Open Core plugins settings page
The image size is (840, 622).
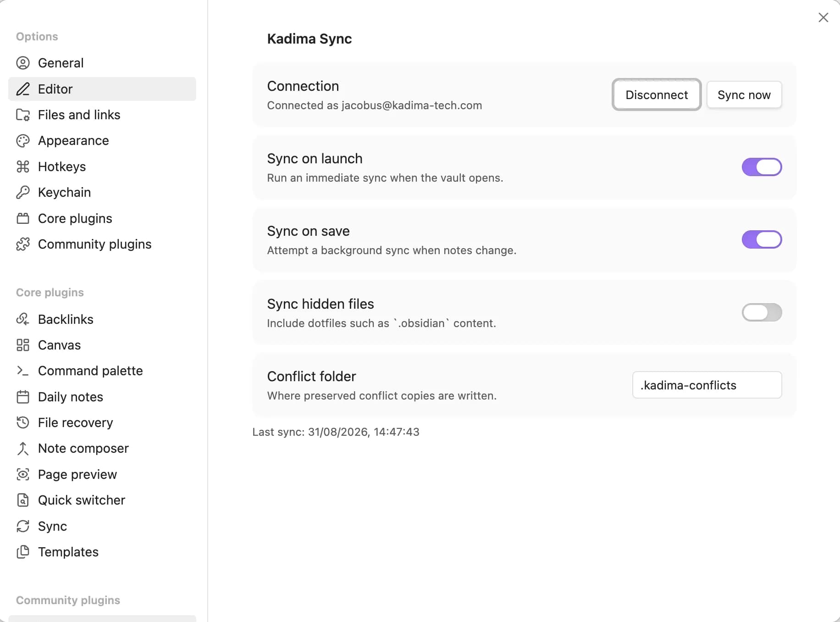click(102, 218)
